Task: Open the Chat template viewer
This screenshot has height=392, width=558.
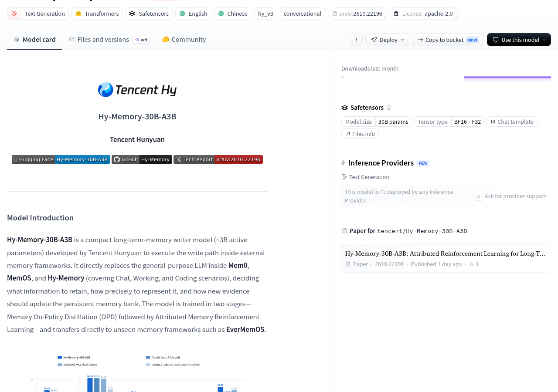Action: point(512,122)
